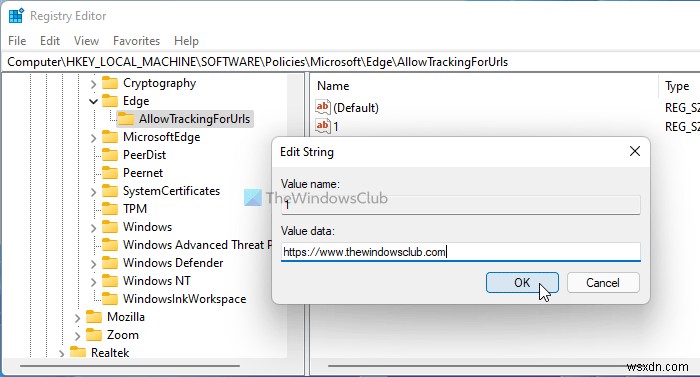Click the Registry Editor app icon
The image size is (700, 377).
click(16, 16)
